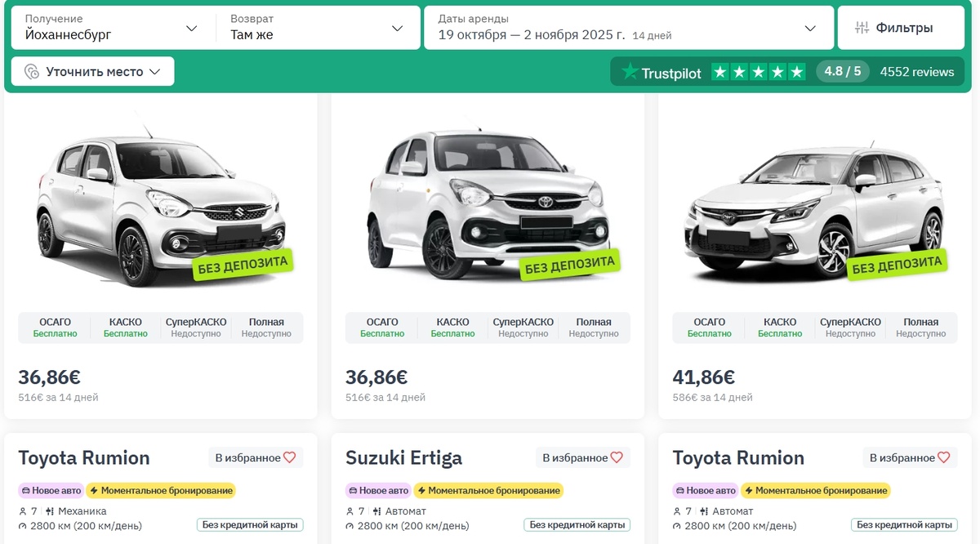Screen dimensions: 980x544
Task: Favorite the Suzuki Ertiga heart icon
Action: tap(617, 457)
